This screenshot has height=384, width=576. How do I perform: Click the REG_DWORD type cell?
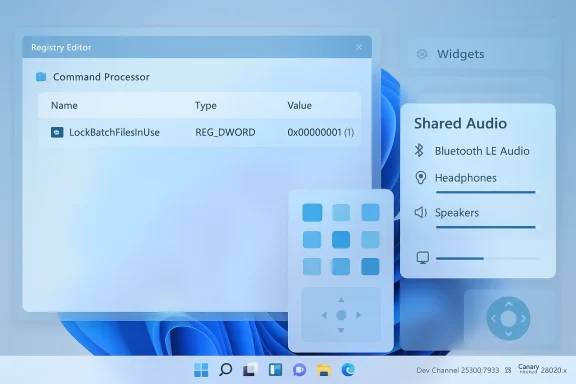coord(225,132)
